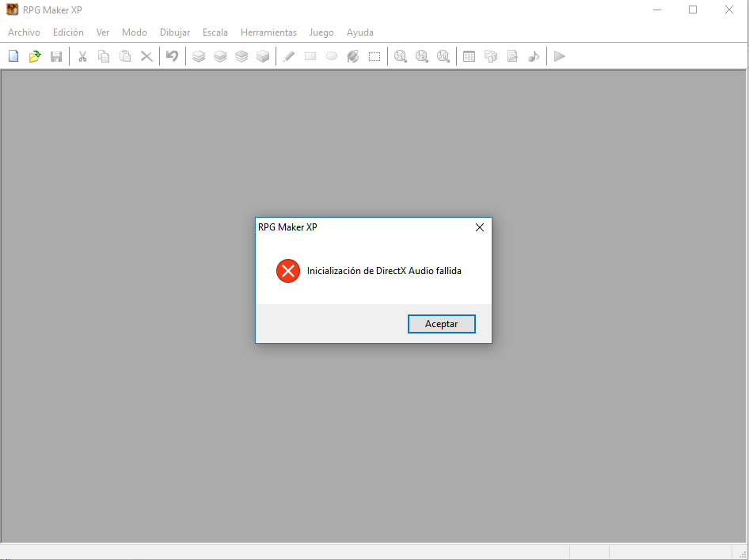Open the Script Editor icon
Screen dimensions: 749x560
(512, 56)
